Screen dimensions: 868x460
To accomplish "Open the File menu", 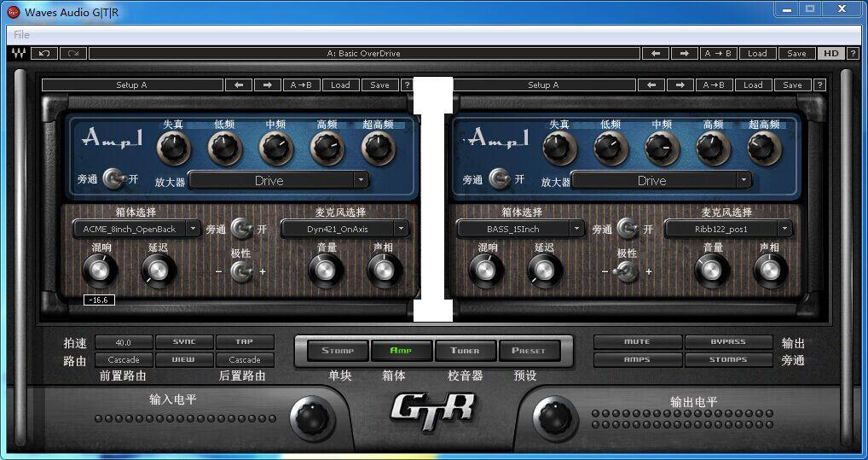I will coord(21,34).
